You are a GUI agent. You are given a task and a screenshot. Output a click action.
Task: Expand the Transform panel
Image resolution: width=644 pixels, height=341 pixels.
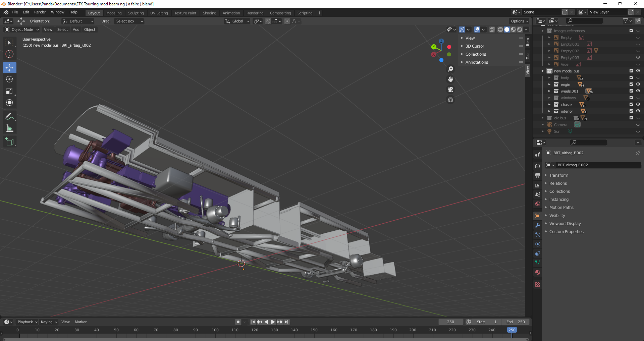pos(558,175)
